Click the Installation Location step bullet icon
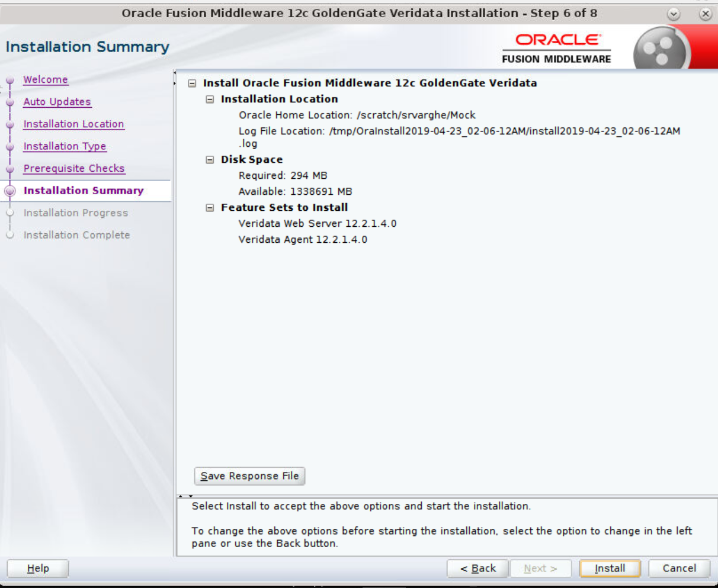Image resolution: width=718 pixels, height=588 pixels. pyautogui.click(x=9, y=124)
